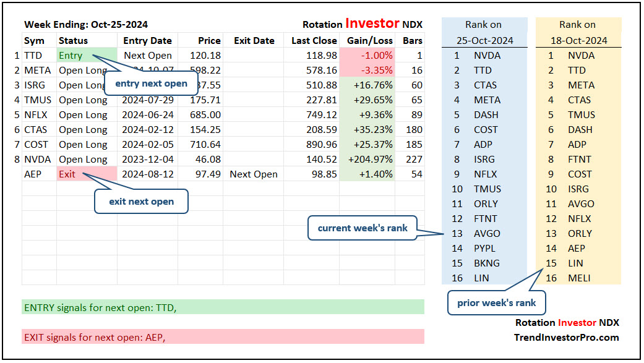Select the +35.23% gain/loss cell

(x=367, y=129)
